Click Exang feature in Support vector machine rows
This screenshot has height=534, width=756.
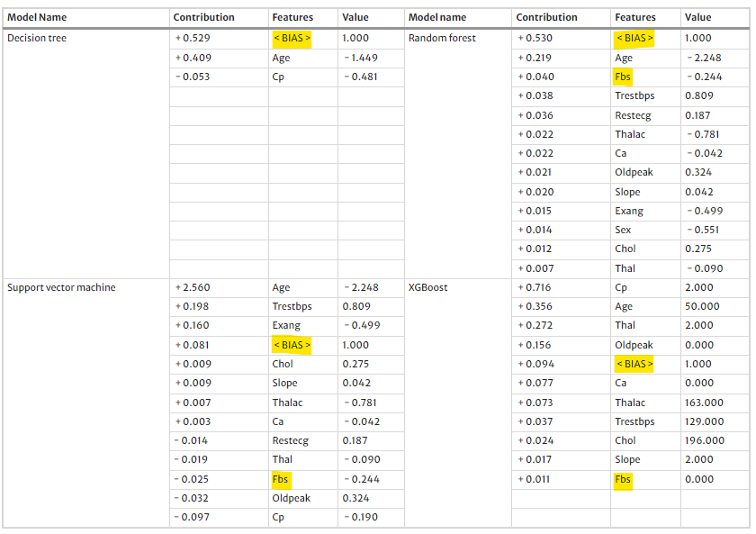pos(286,325)
